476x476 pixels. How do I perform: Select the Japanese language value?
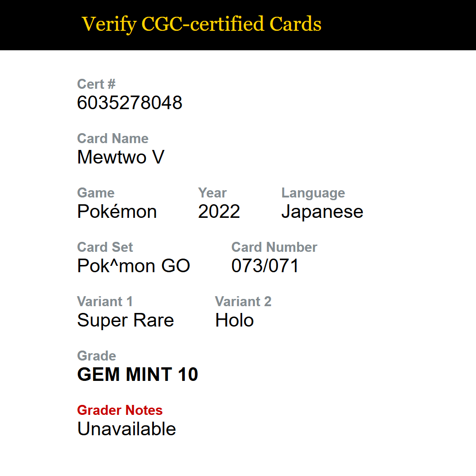pos(322,212)
